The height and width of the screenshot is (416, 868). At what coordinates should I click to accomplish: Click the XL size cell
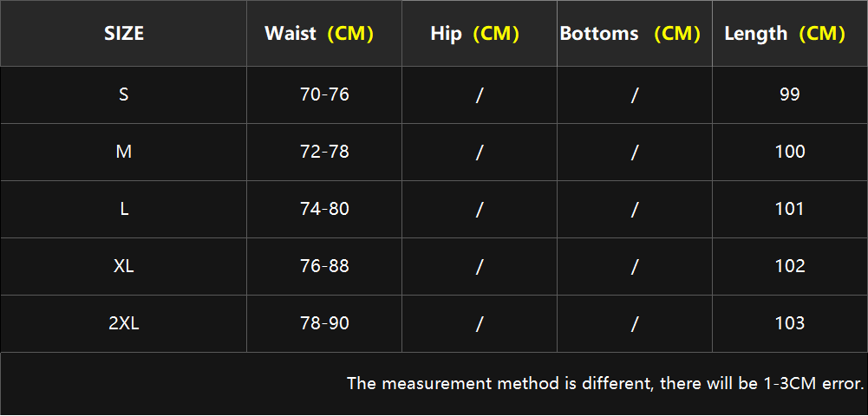(123, 266)
